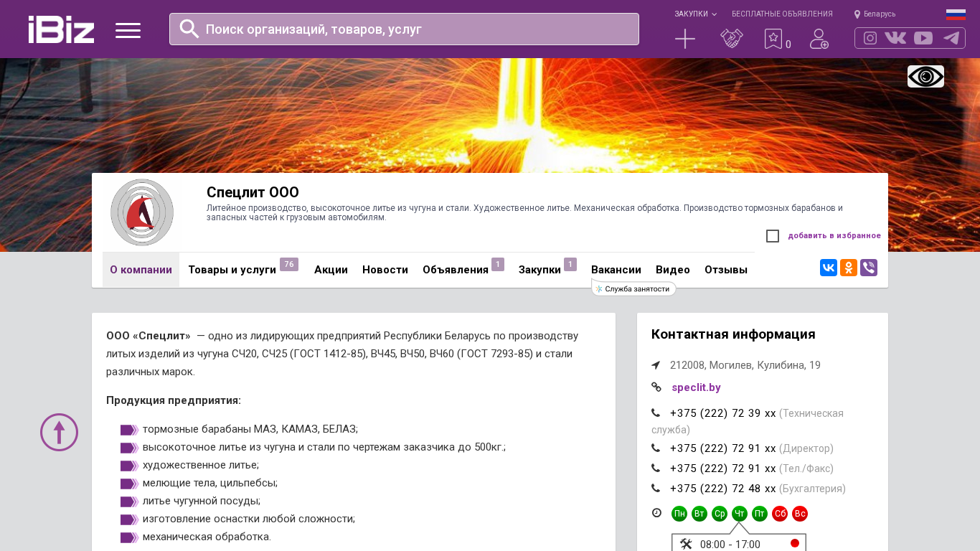Viewport: 980px width, 551px height.
Task: Select Monday (Пн) working hours
Action: (679, 514)
